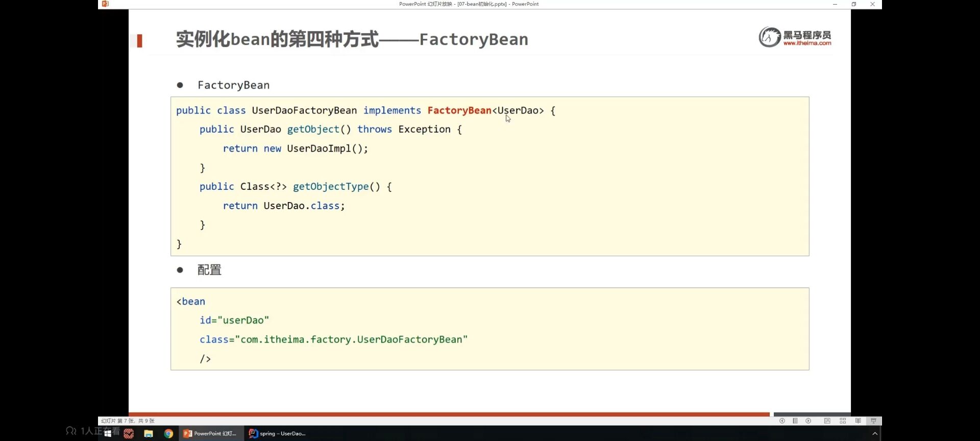This screenshot has width=980, height=441.
Task: Click 'return new UserDaoImpl();' line
Action: pyautogui.click(x=296, y=149)
